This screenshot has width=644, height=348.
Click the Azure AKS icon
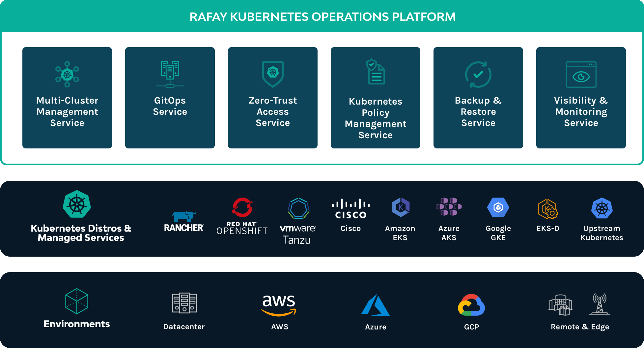click(x=449, y=206)
